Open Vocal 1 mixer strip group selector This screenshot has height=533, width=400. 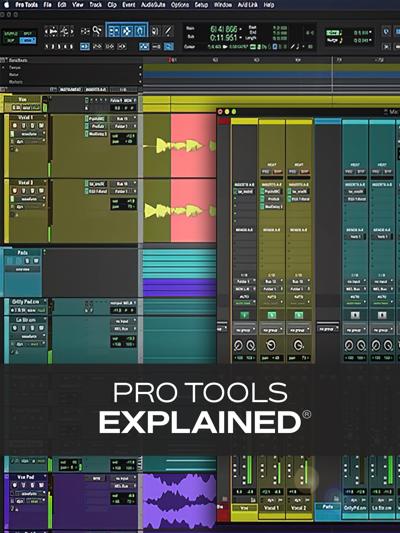click(272, 330)
